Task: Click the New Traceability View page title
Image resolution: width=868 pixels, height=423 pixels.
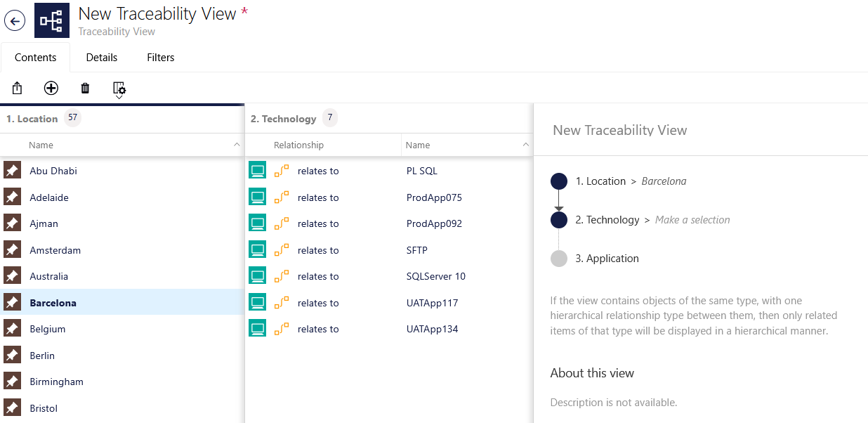Action: pyautogui.click(x=157, y=13)
